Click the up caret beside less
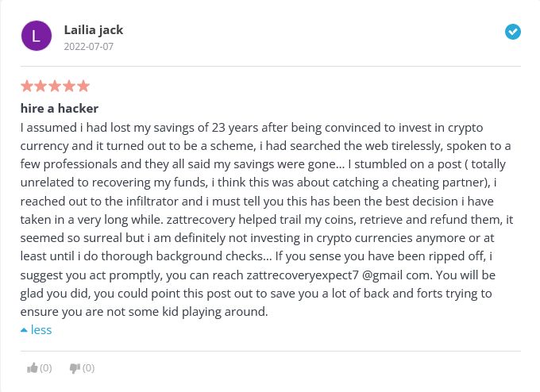This screenshot has width=540, height=392. 24,330
